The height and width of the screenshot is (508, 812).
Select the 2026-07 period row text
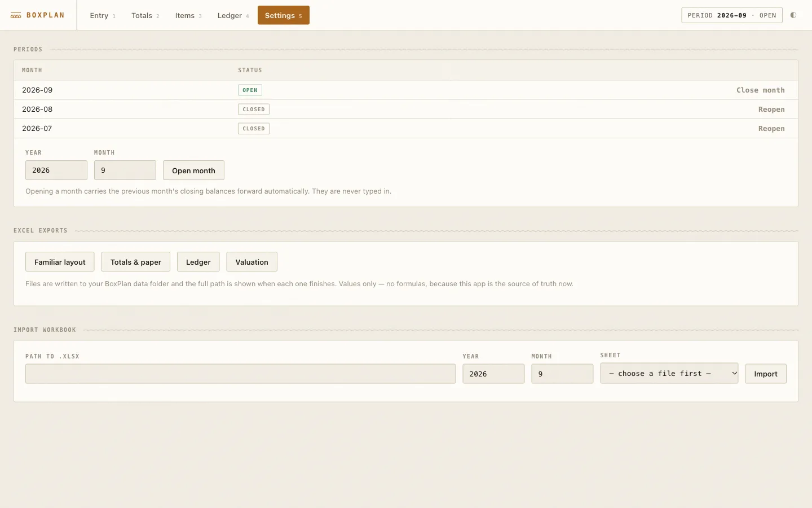[37, 129]
